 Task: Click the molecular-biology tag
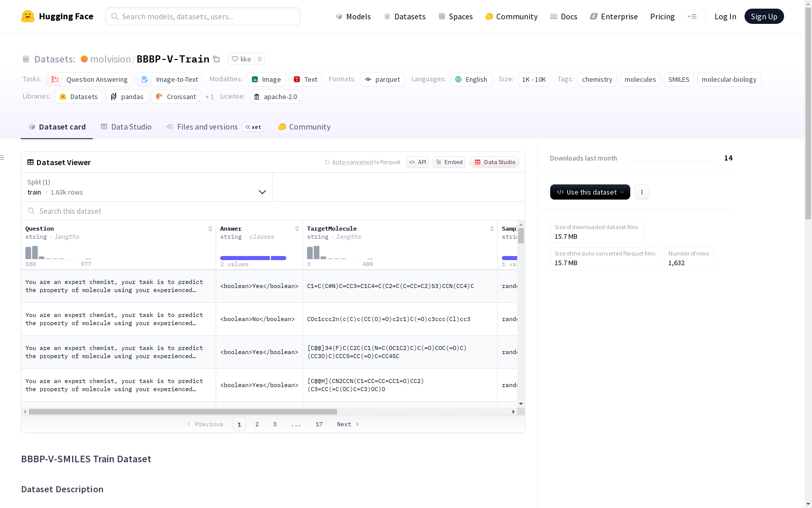(x=729, y=79)
